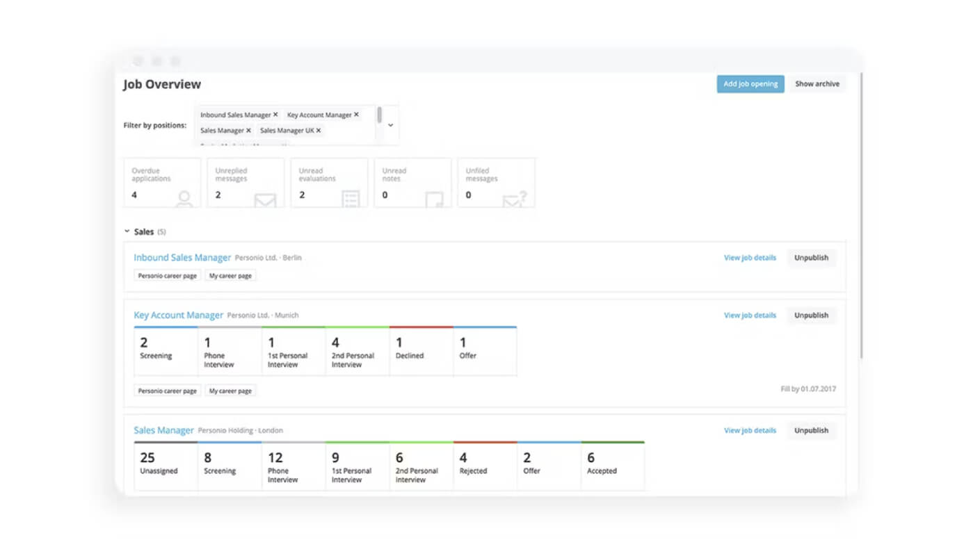Click the Unread evaluations list icon
Screen dimensions: 980x556
pos(351,199)
